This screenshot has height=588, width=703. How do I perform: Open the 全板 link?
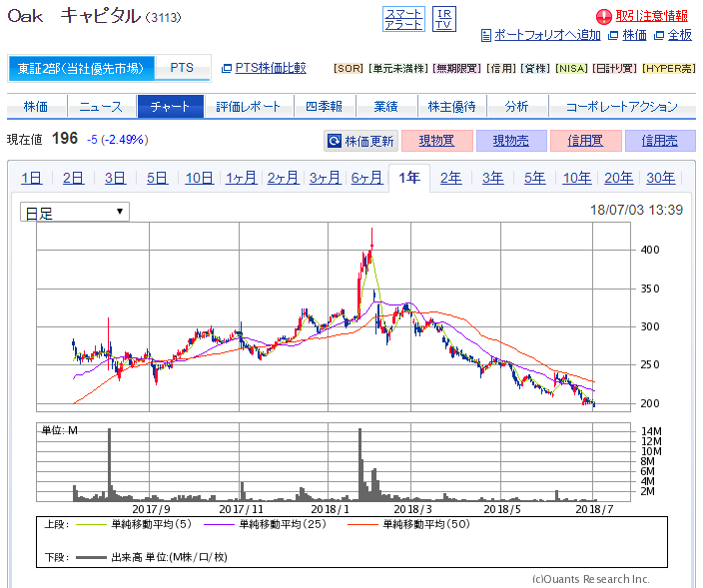(x=680, y=35)
